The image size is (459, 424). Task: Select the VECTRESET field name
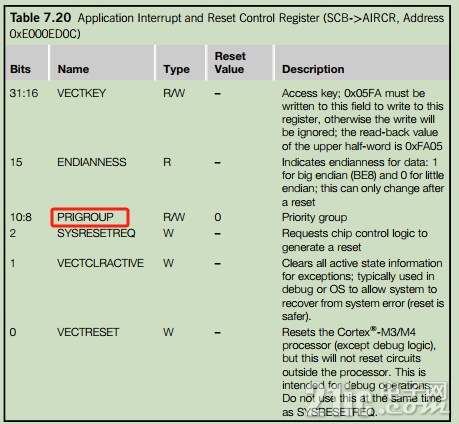click(x=88, y=332)
